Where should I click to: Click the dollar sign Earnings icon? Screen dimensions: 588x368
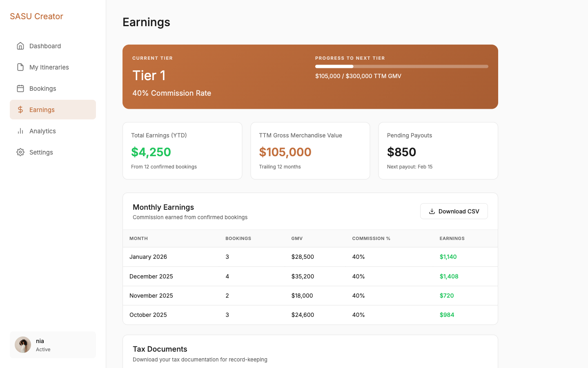(x=20, y=110)
